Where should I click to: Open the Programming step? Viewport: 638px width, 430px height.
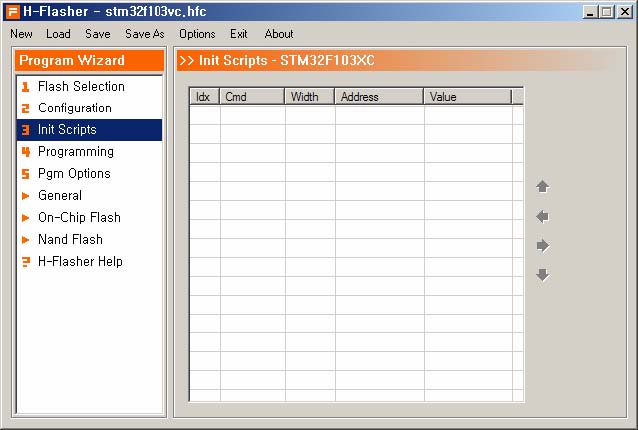89,152
